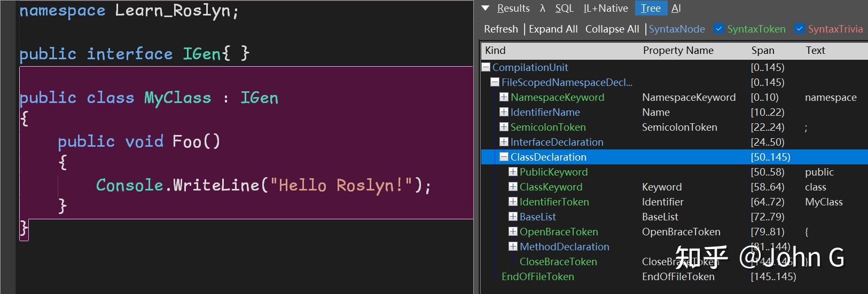868x294 pixels.
Task: Expand the InterfaceDeclaration node
Action: tap(504, 142)
